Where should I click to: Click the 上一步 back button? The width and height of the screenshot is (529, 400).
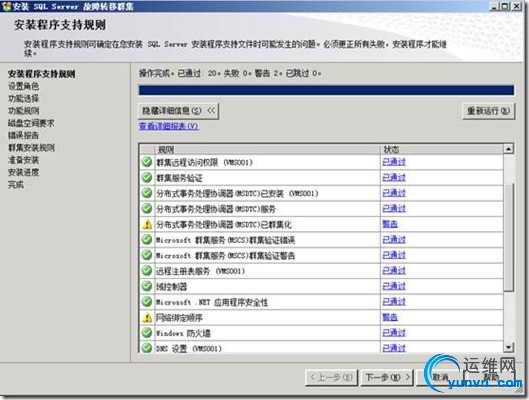pos(331,377)
